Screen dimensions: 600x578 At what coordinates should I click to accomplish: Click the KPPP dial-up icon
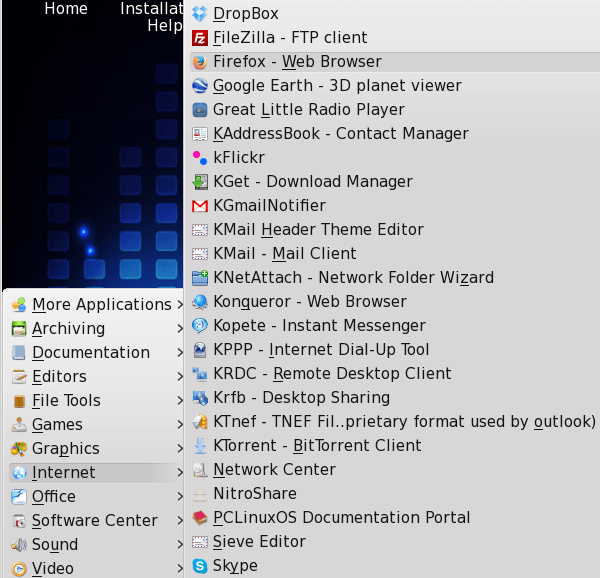[x=200, y=350]
